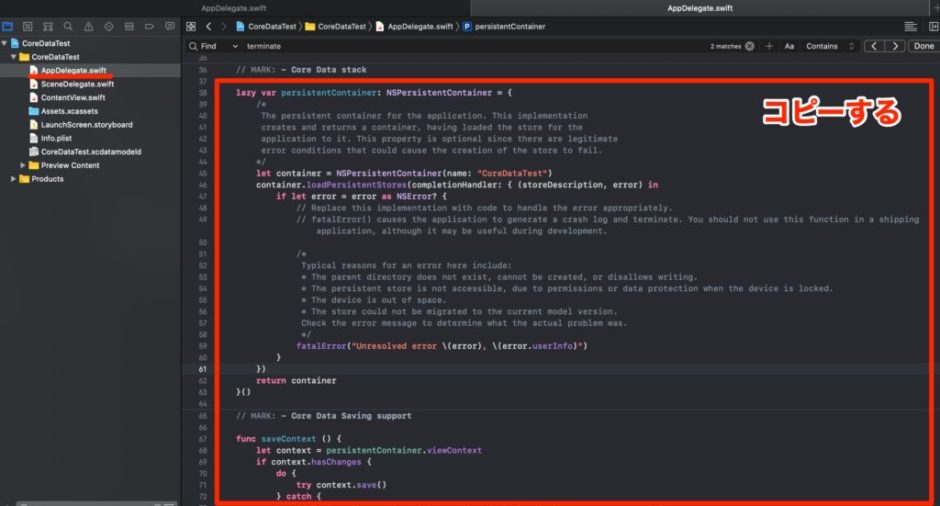940x506 pixels.
Task: Open the Debug navigator
Action: (129, 26)
